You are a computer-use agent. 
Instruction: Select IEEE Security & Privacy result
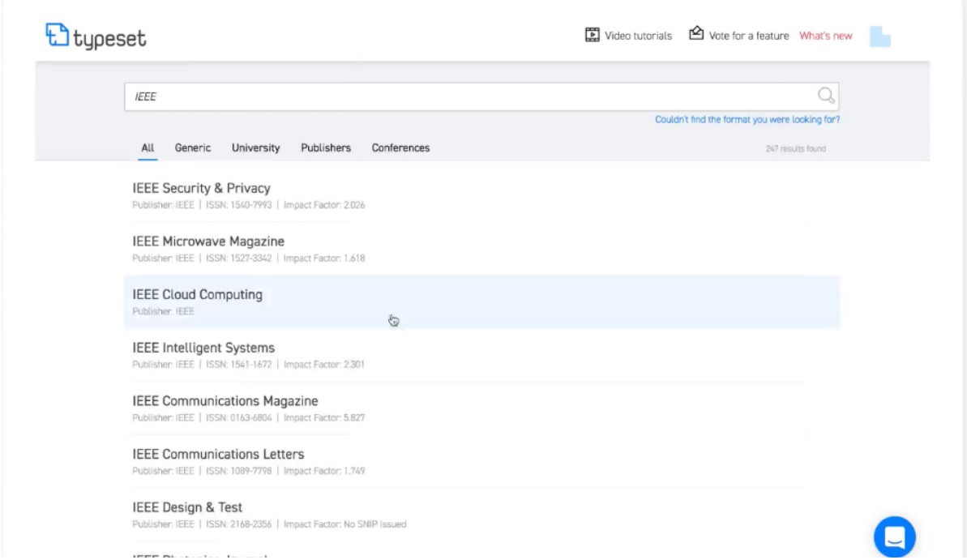pos(201,189)
